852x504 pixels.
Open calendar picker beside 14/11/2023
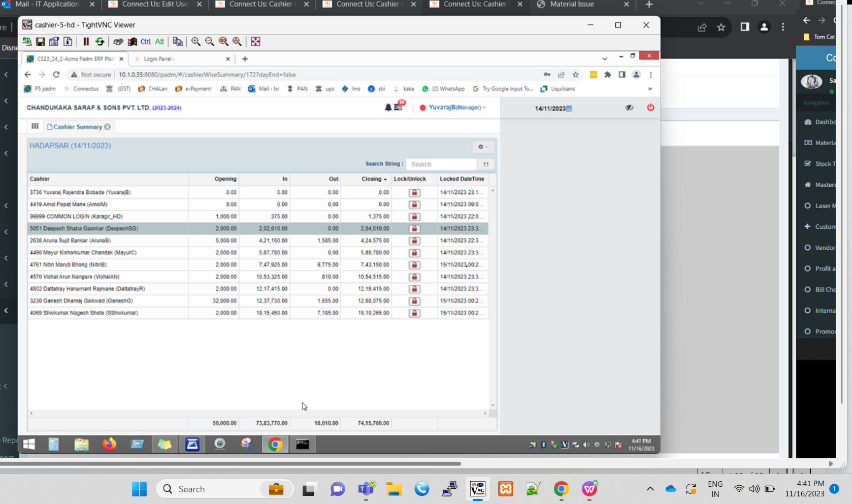(x=569, y=109)
